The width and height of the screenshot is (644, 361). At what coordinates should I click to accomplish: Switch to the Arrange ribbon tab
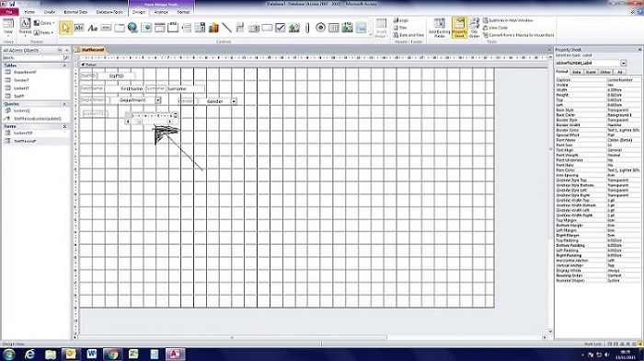pos(161,12)
